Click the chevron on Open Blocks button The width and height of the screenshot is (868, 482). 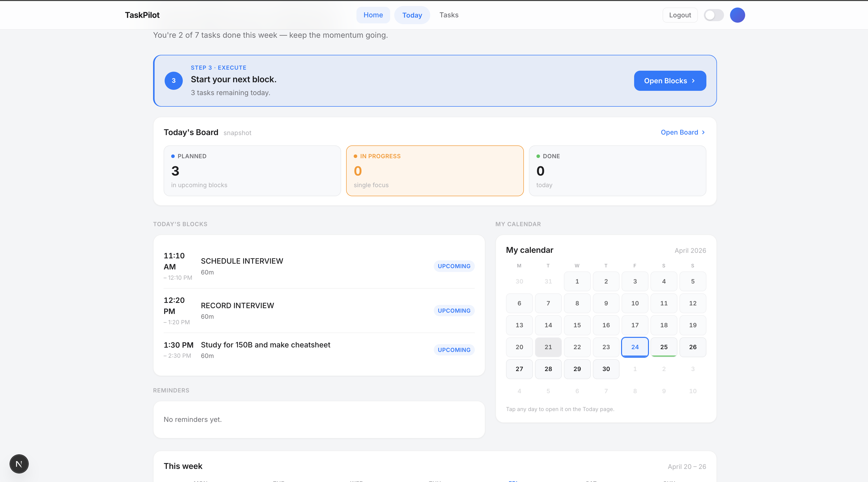click(693, 81)
